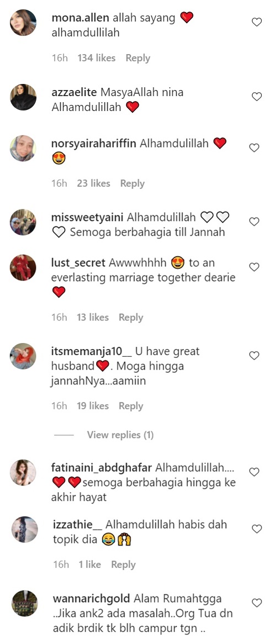
Task: Reply to lust_secret's comment
Action: [131, 318]
